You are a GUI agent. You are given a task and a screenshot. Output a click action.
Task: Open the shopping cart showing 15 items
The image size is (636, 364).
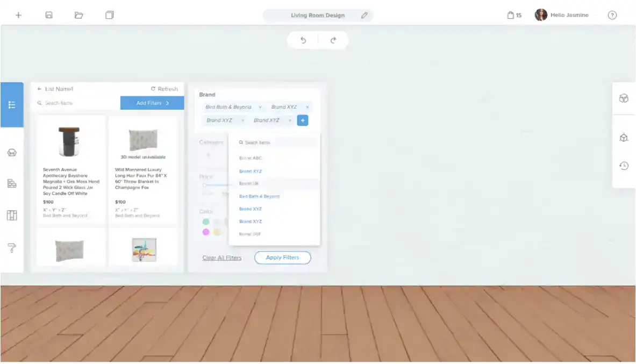tap(510, 15)
